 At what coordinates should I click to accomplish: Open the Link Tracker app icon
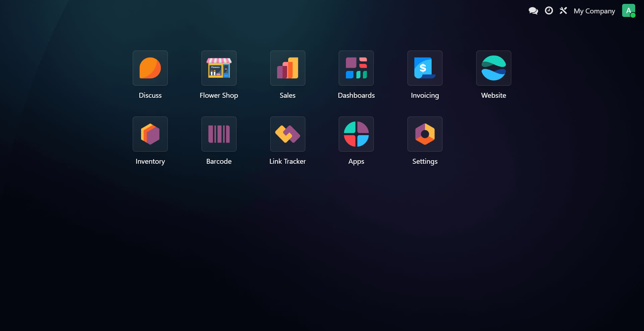[x=287, y=134]
